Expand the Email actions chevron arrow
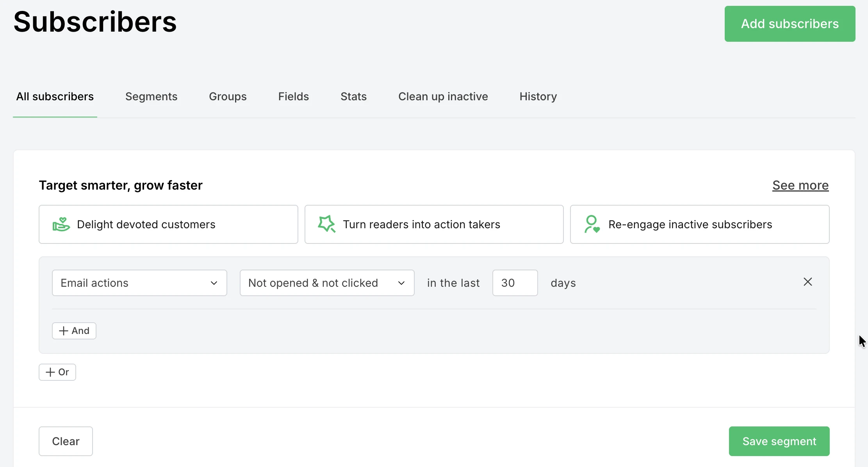The width and height of the screenshot is (868, 467). click(x=214, y=283)
